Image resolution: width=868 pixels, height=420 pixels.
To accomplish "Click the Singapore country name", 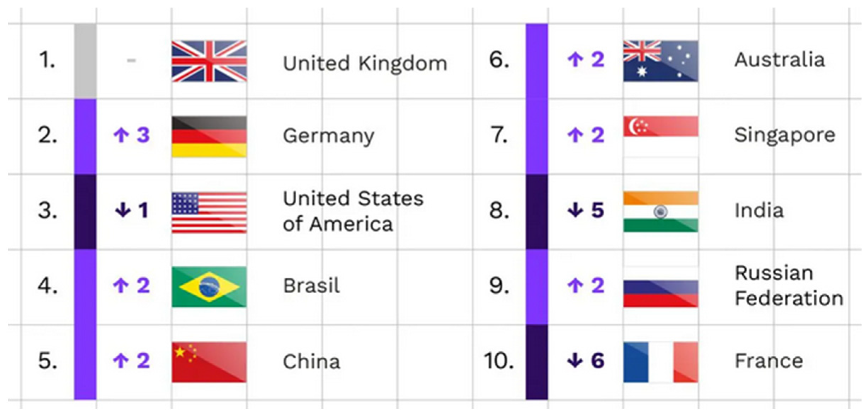I will click(785, 135).
